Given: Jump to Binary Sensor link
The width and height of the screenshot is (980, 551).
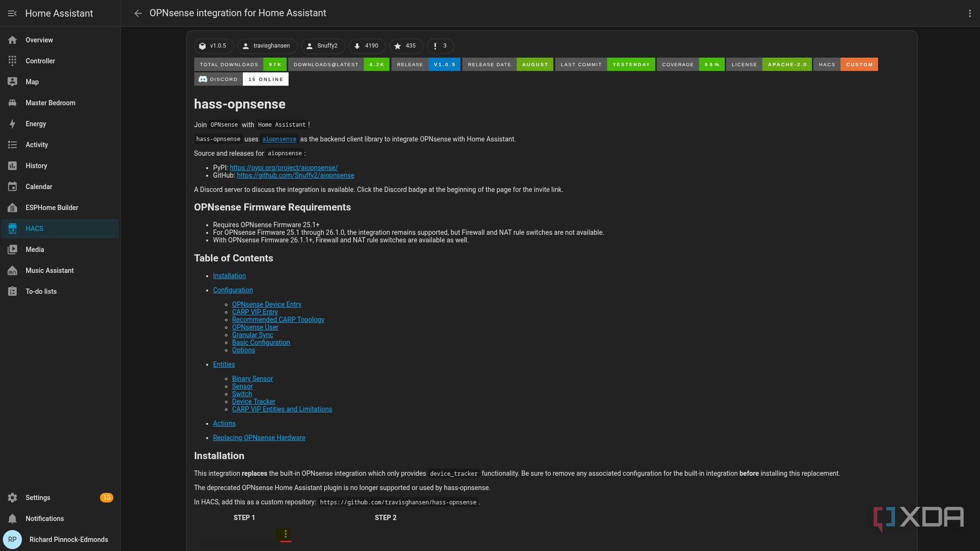Looking at the screenshot, I should [252, 379].
